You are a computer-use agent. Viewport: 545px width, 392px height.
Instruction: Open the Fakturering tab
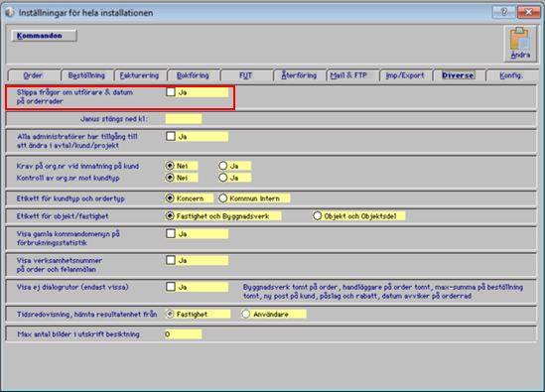tap(140, 75)
